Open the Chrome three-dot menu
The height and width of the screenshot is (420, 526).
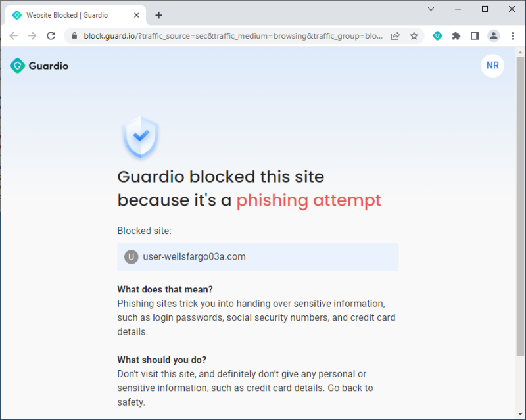point(512,36)
